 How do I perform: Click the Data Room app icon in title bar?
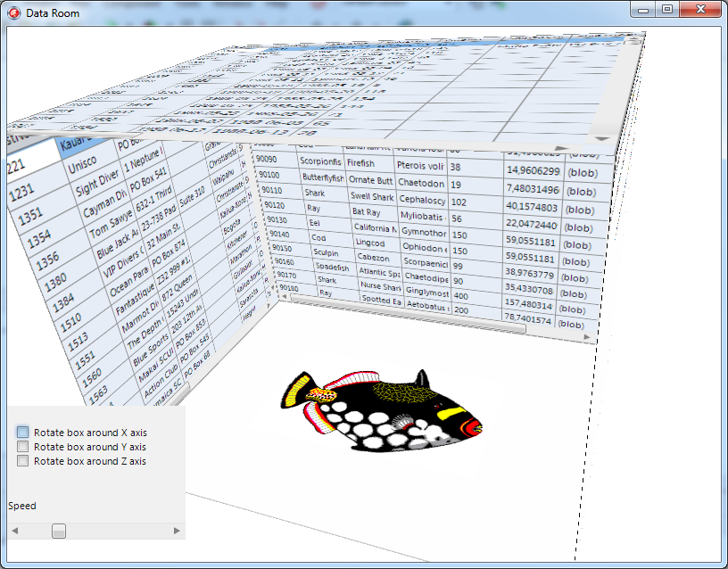click(x=14, y=13)
